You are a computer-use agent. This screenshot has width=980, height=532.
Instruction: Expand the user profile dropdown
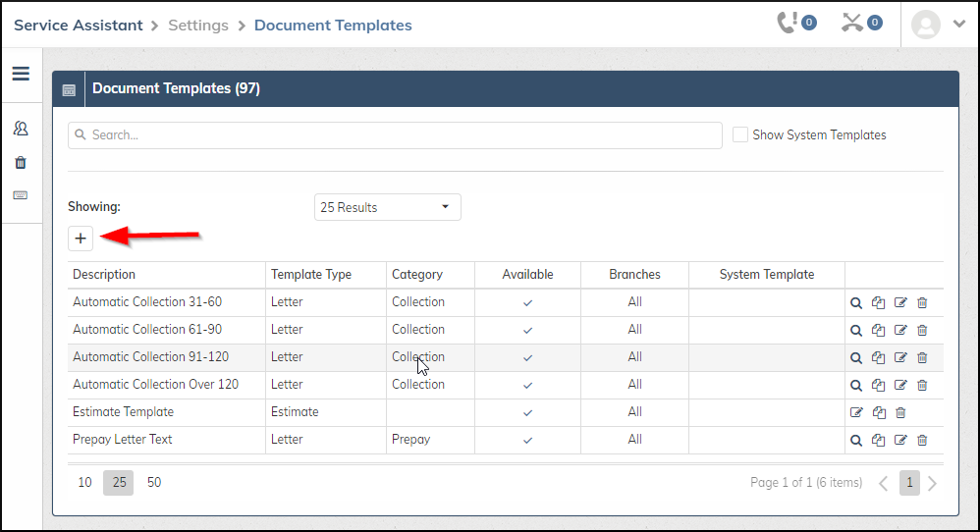[x=939, y=25]
